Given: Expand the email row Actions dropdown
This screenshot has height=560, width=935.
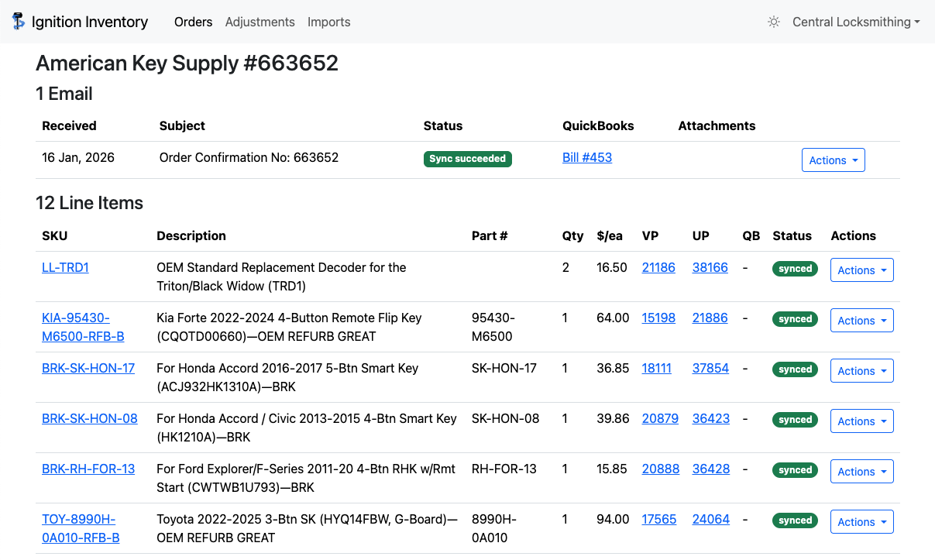Looking at the screenshot, I should 833,160.
